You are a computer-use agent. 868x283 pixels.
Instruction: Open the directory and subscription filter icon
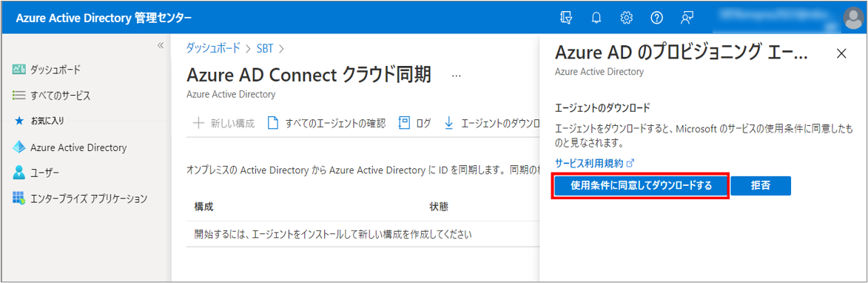(x=566, y=19)
